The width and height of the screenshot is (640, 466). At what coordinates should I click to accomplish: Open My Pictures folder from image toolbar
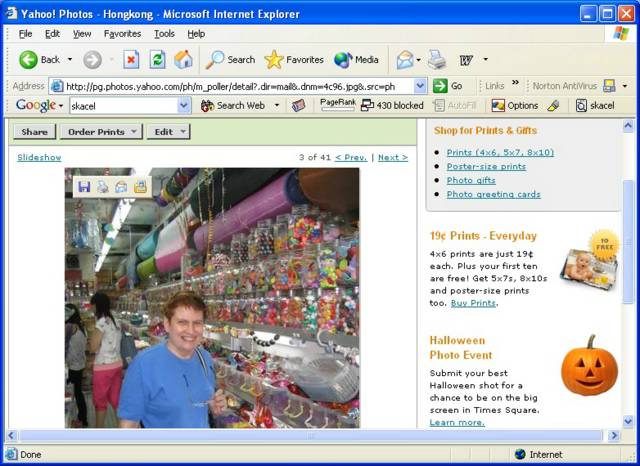pyautogui.click(x=140, y=187)
